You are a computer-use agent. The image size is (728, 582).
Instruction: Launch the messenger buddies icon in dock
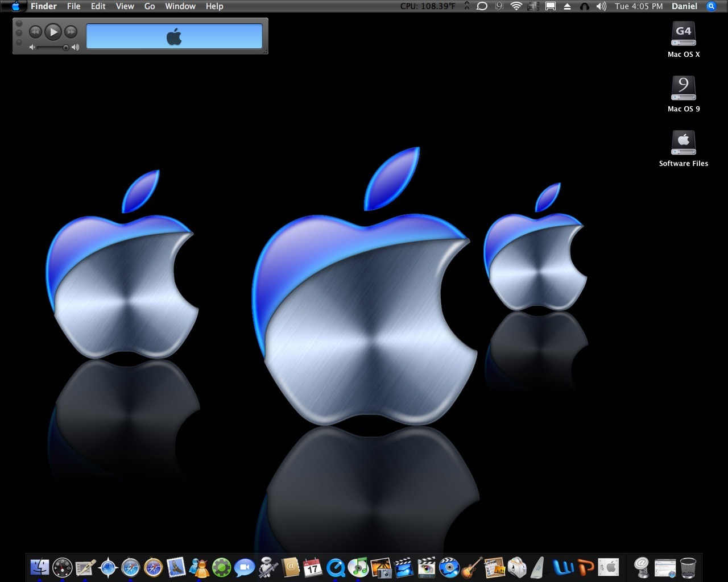[199, 567]
